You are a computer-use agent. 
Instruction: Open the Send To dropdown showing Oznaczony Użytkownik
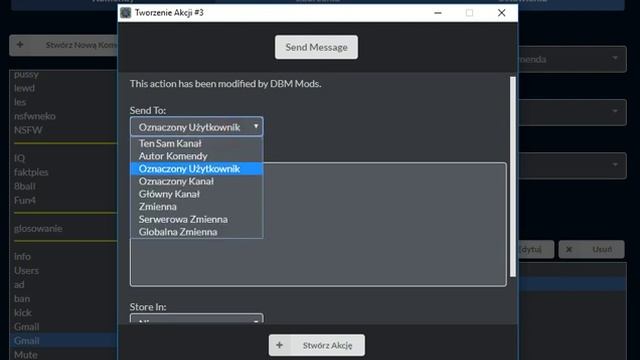coord(196,127)
